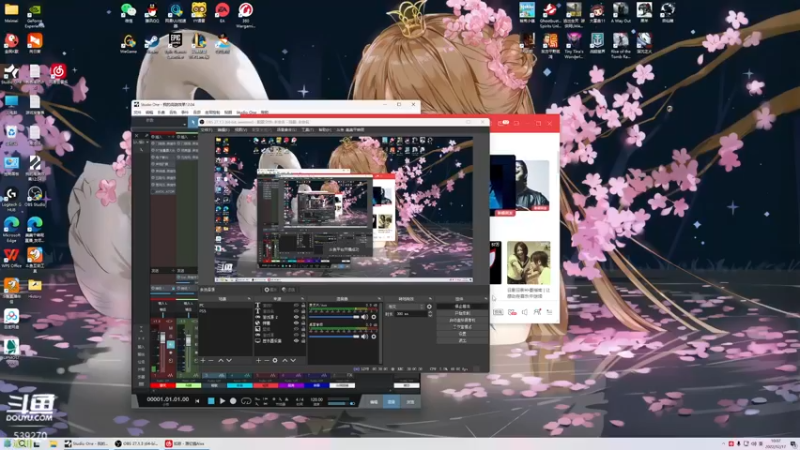Adjust first channel volume slider in OBS mixer
This screenshot has width=800, height=450.
click(334, 317)
